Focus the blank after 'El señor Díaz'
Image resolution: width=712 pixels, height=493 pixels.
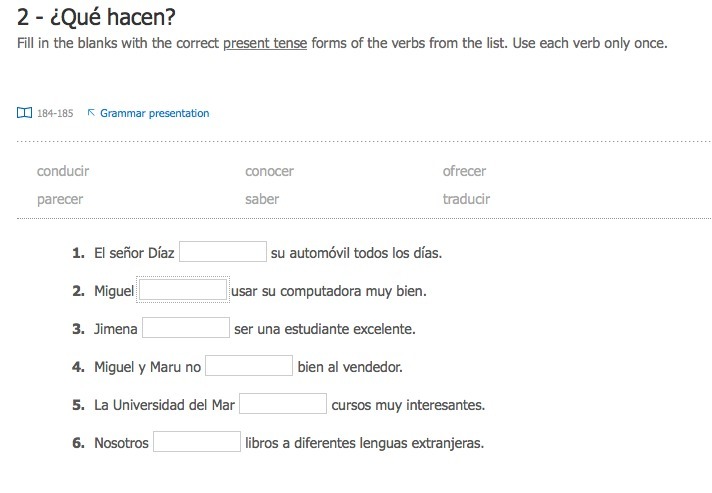click(x=222, y=252)
